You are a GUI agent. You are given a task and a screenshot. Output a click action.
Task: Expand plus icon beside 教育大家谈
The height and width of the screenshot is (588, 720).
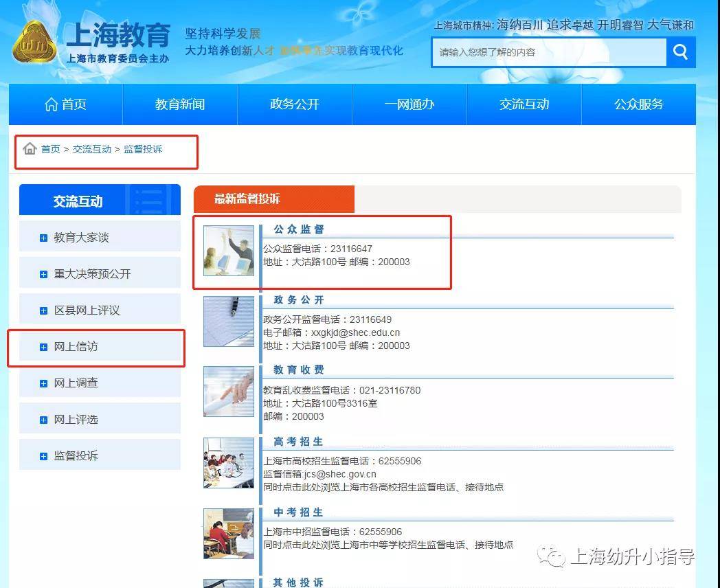[43, 238]
